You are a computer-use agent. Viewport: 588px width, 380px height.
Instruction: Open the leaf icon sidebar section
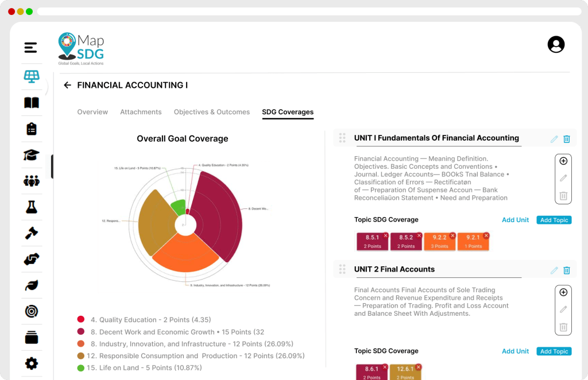click(31, 285)
